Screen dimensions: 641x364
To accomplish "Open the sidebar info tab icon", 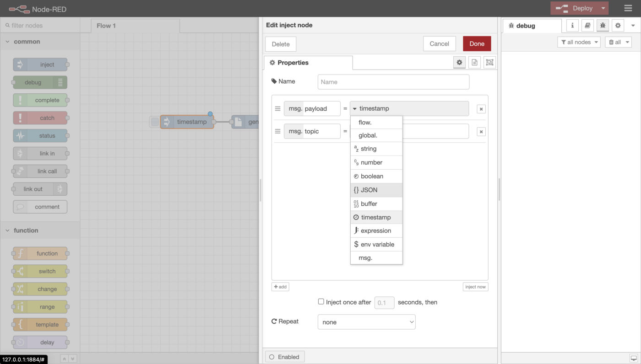I will coord(572,26).
